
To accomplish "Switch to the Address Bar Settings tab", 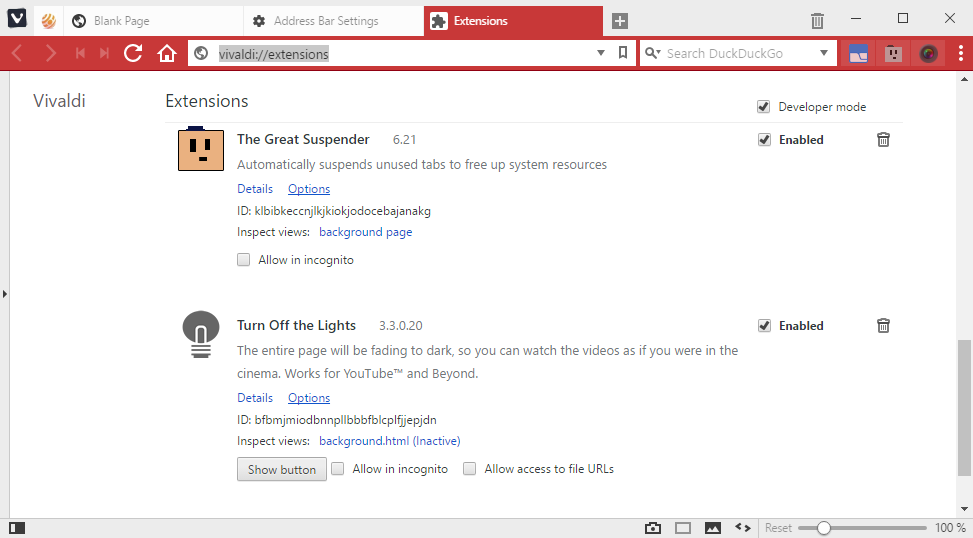I will [x=334, y=21].
